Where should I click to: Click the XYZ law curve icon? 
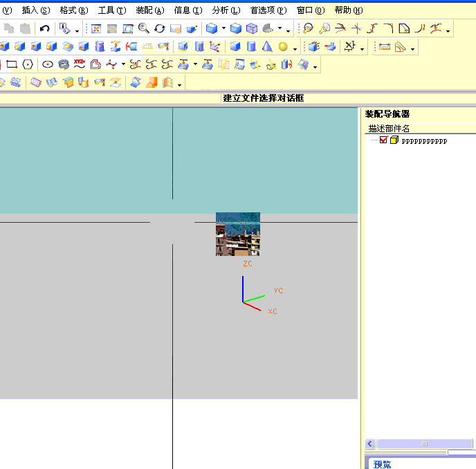tap(80, 64)
